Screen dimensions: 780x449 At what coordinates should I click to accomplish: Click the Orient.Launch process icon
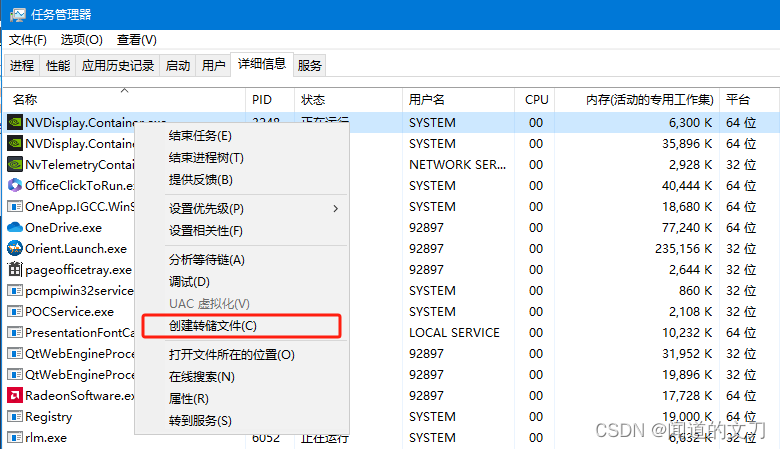point(15,248)
